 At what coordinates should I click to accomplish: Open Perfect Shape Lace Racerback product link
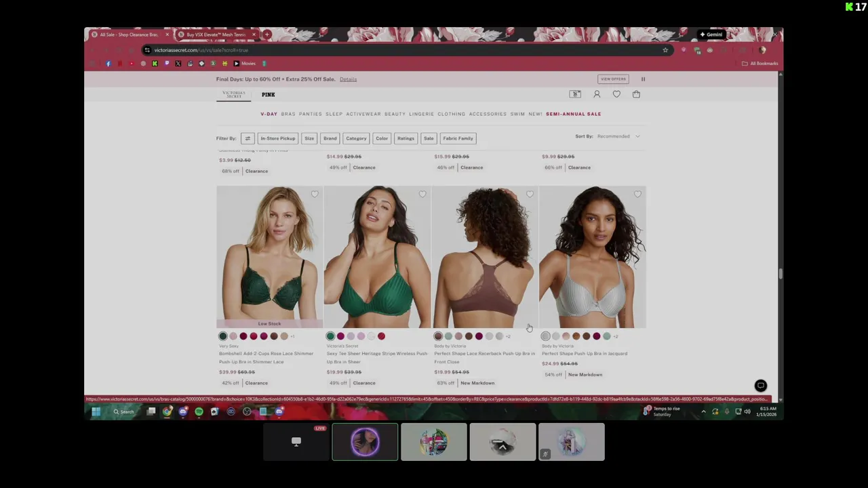tap(484, 357)
